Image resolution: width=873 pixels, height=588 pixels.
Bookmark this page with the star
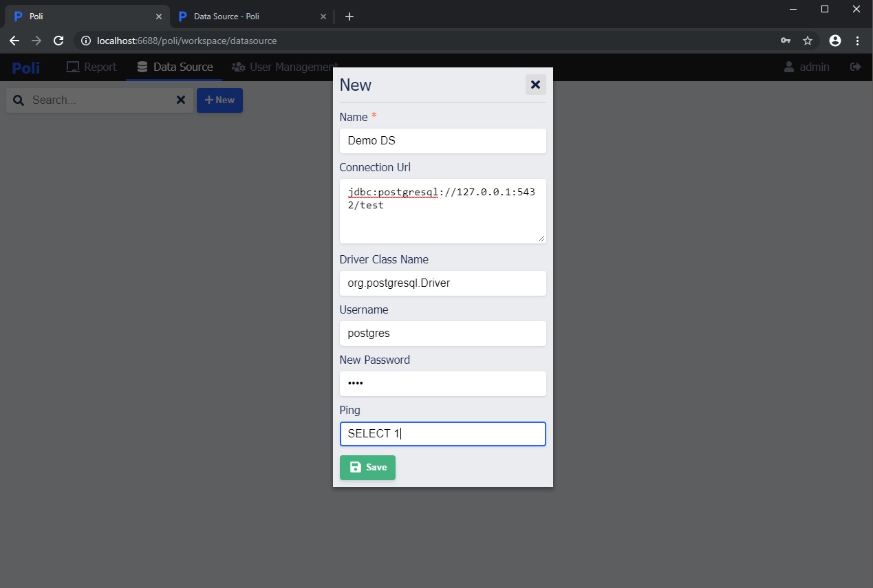[x=808, y=41]
